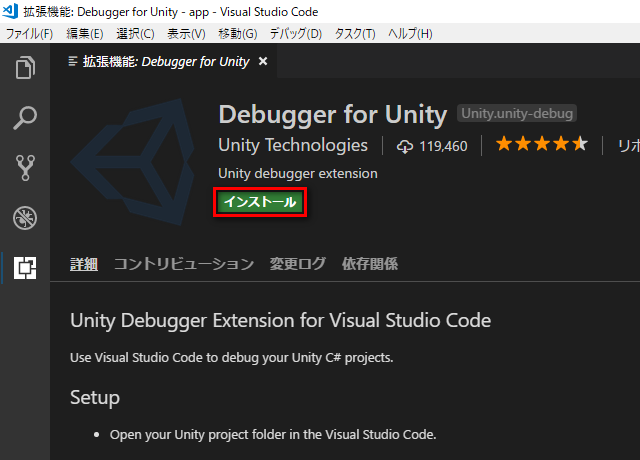Viewport: 640px width, 460px height.
Task: Switch to the 変更ログ tab
Action: [298, 264]
